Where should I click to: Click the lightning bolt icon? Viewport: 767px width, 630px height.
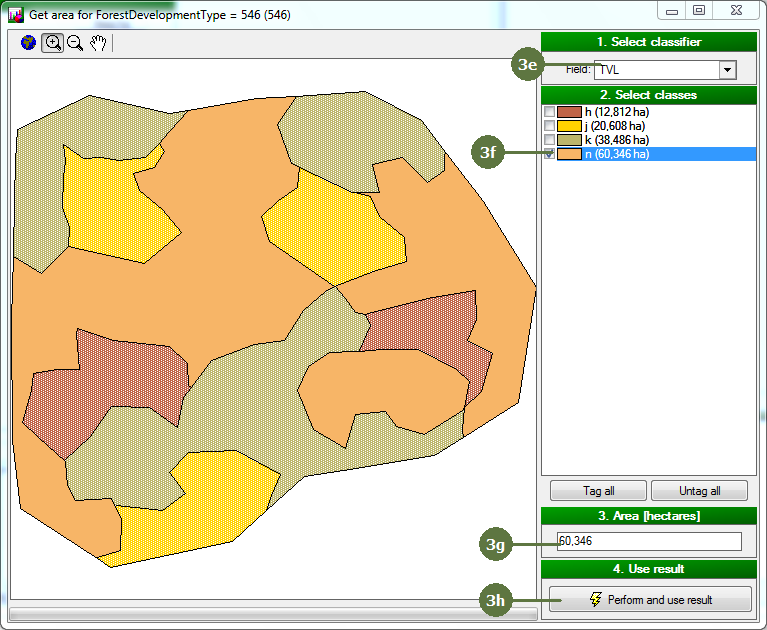click(596, 600)
